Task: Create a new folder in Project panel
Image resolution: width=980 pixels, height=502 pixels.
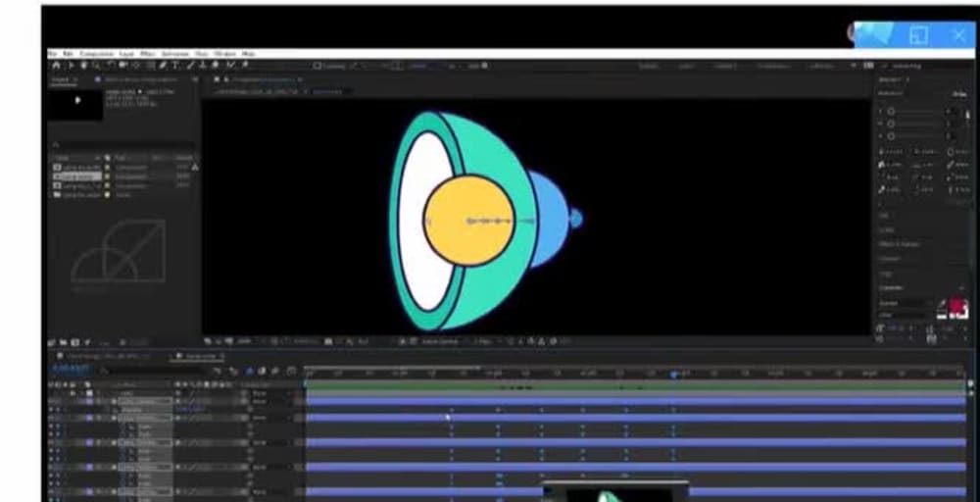Action: [65, 342]
